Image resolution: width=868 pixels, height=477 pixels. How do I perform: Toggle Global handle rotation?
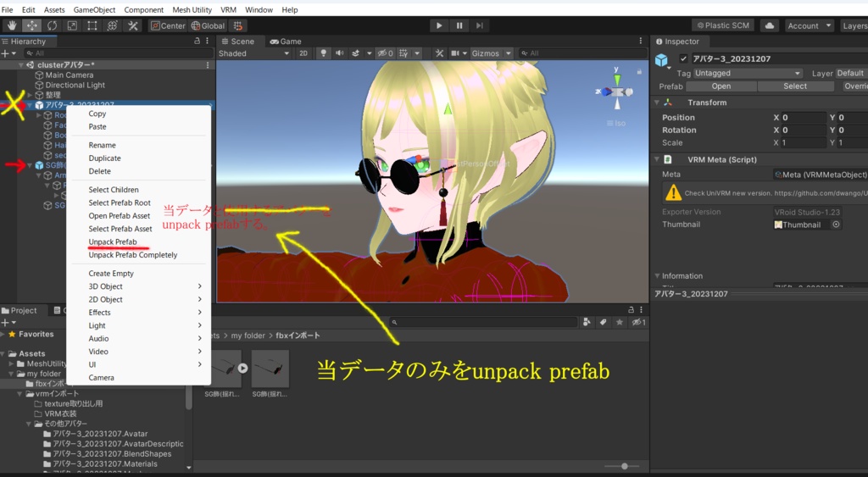coord(209,25)
